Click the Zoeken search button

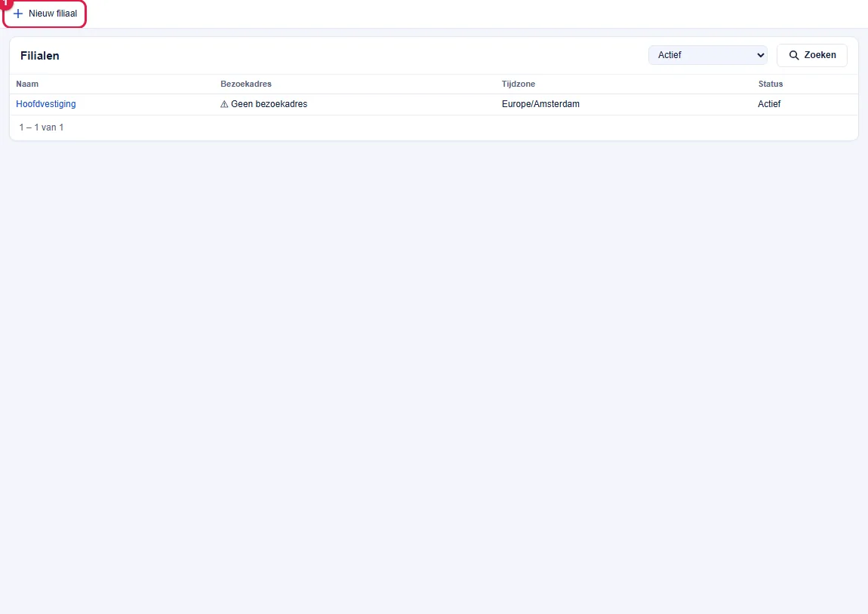point(811,55)
